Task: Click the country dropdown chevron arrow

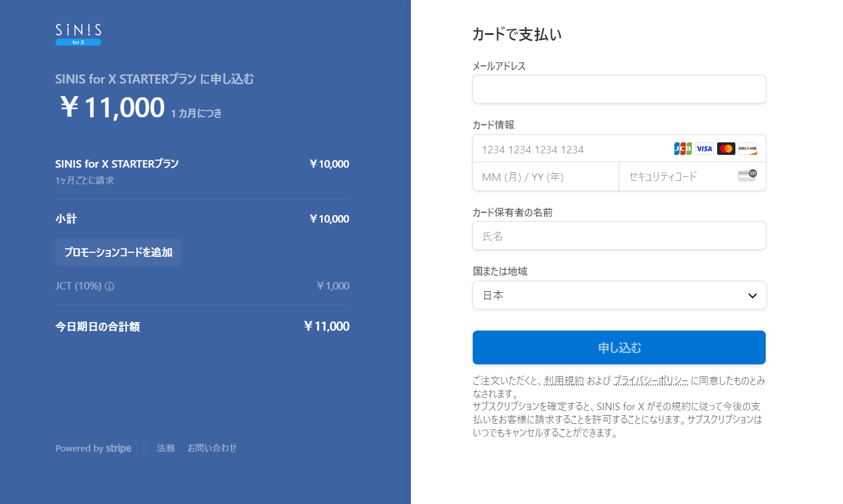Action: click(x=753, y=296)
